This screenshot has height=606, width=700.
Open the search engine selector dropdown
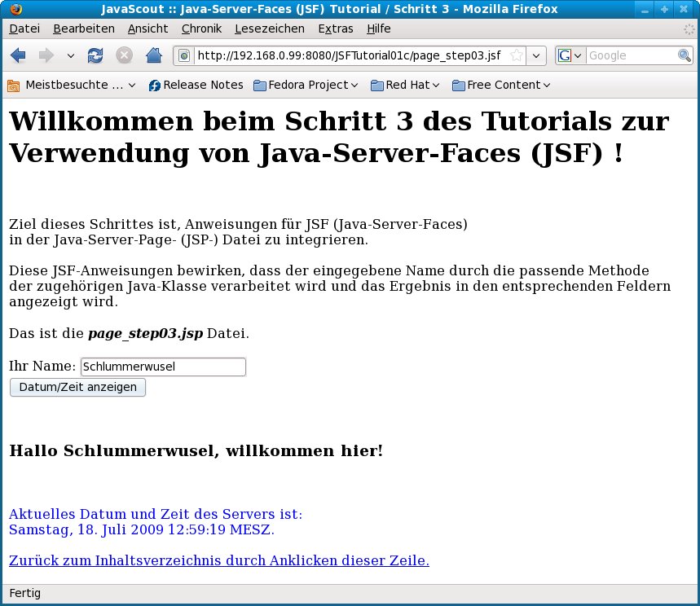(x=570, y=55)
